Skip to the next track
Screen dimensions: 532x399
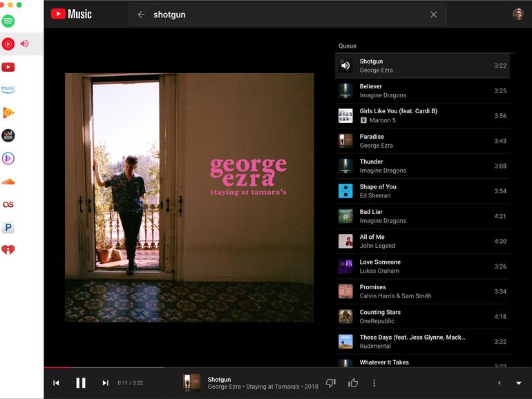coord(106,383)
